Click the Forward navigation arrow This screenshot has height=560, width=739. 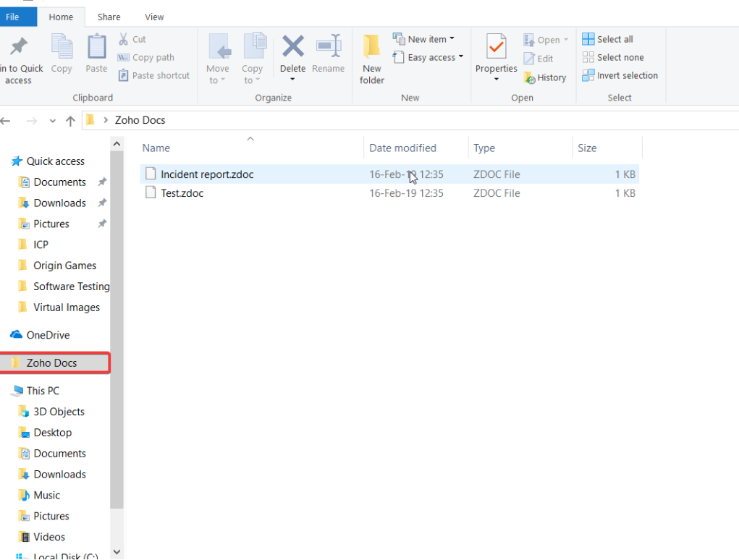[32, 121]
